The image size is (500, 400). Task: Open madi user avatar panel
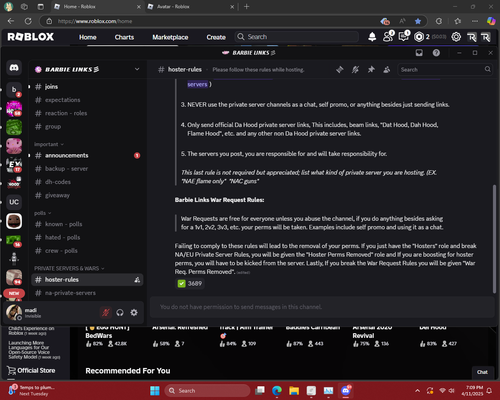pyautogui.click(x=14, y=312)
